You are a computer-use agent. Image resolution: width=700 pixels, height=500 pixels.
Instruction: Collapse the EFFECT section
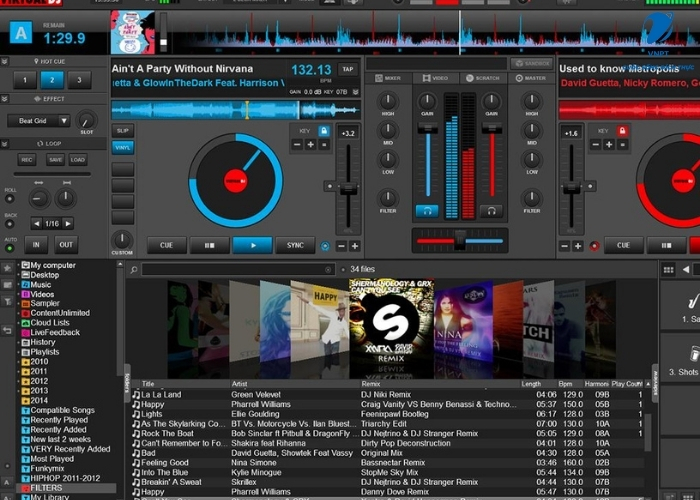point(4,99)
